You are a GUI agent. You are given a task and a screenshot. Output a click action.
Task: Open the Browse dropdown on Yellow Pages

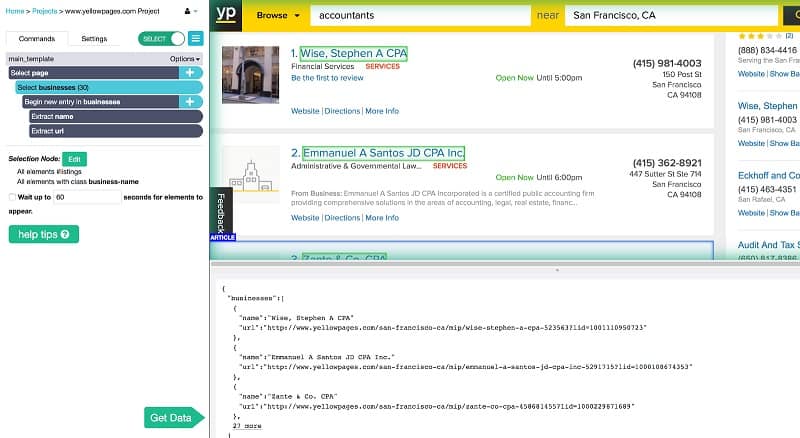tap(278, 15)
